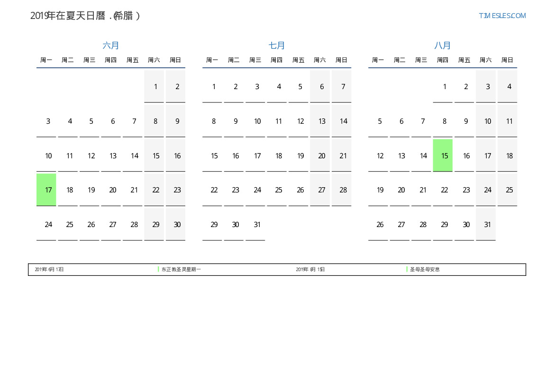Viewport: 554px width, 392px height.
Task: Select August 1 date cell
Action: click(443, 86)
